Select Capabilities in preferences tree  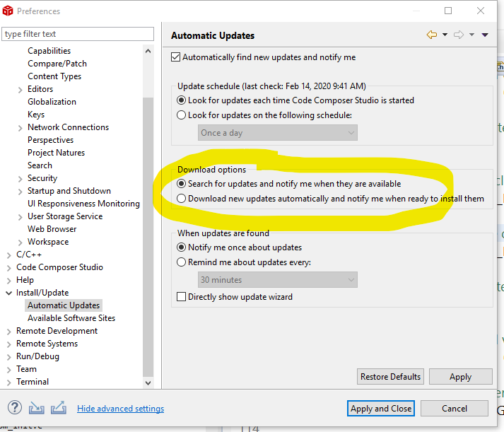pyautogui.click(x=49, y=51)
